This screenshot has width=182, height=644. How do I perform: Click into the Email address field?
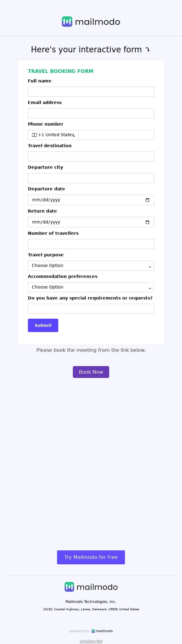pyautogui.click(x=91, y=113)
